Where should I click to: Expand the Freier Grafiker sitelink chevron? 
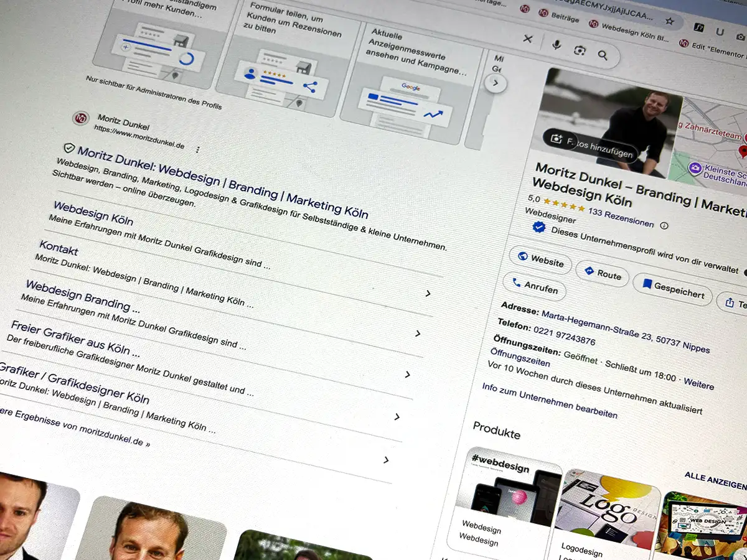397,417
